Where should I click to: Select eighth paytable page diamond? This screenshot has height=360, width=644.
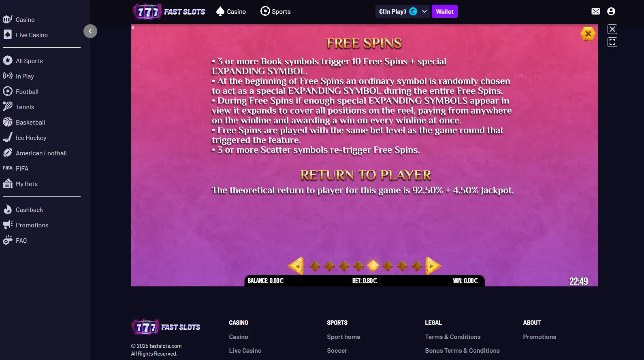coord(417,266)
